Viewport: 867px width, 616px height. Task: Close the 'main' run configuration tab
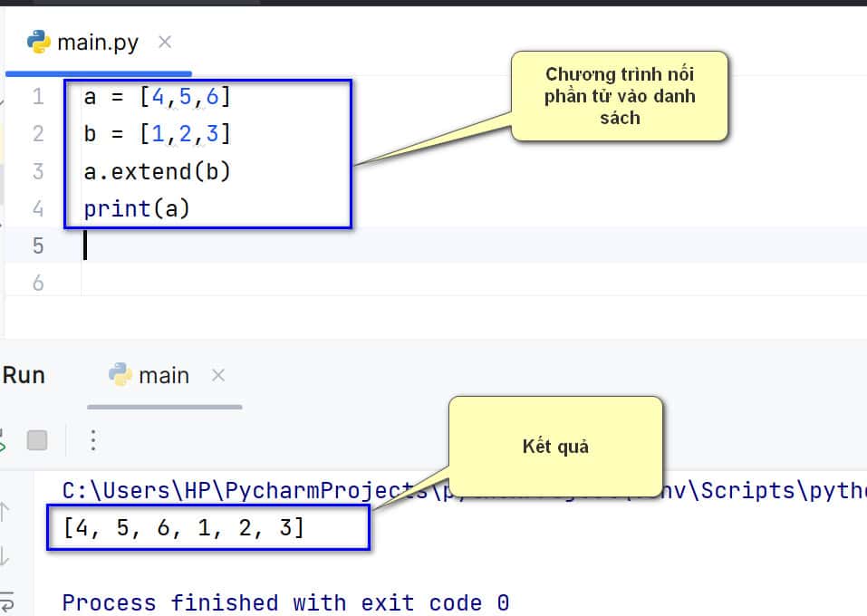(x=217, y=375)
